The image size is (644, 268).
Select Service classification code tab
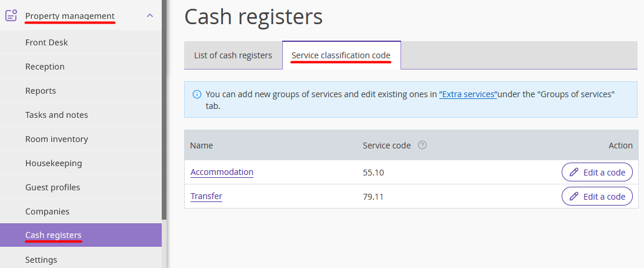pyautogui.click(x=341, y=55)
